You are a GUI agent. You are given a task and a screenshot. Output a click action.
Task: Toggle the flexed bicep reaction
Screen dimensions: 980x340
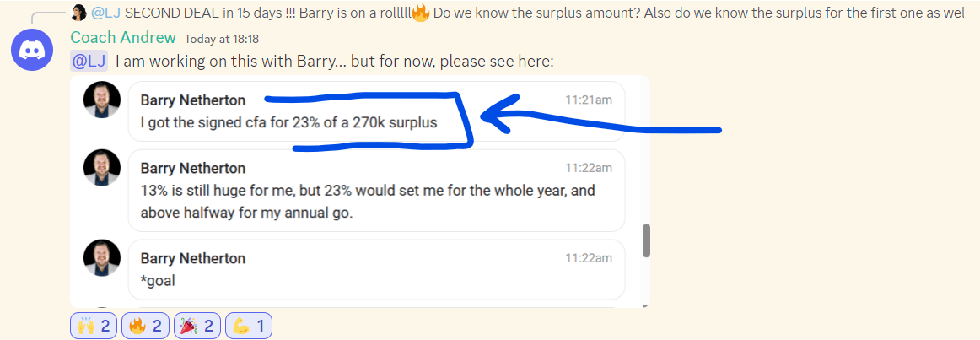[x=248, y=326]
